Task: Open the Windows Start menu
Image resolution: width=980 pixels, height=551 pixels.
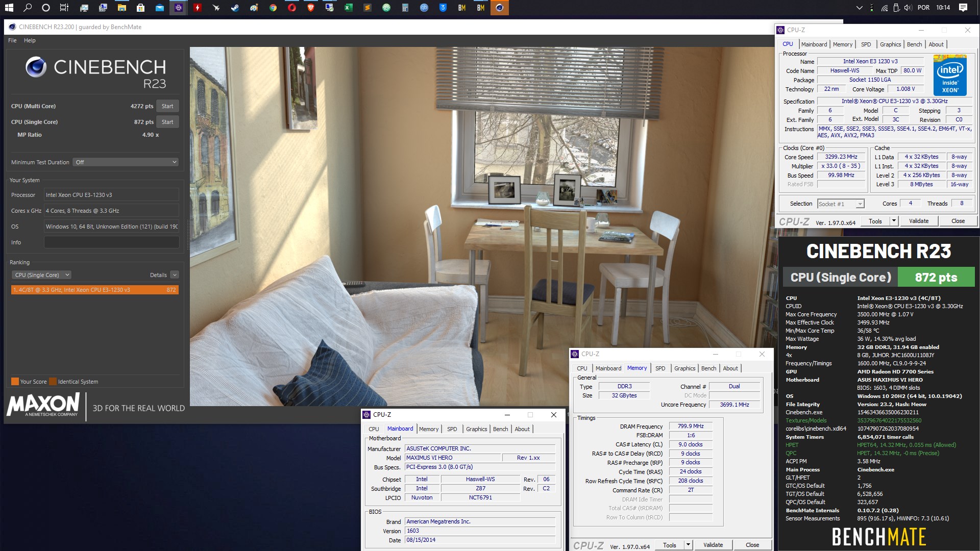Action: pyautogui.click(x=9, y=8)
